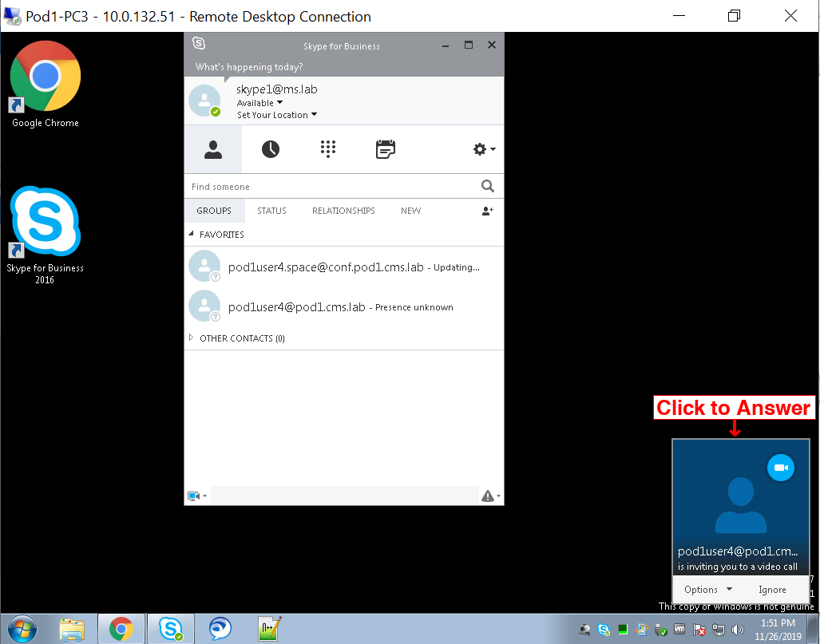Screen dimensions: 820x644
Task: Answer the incoming call by clicking caller avatar
Action: click(x=740, y=505)
